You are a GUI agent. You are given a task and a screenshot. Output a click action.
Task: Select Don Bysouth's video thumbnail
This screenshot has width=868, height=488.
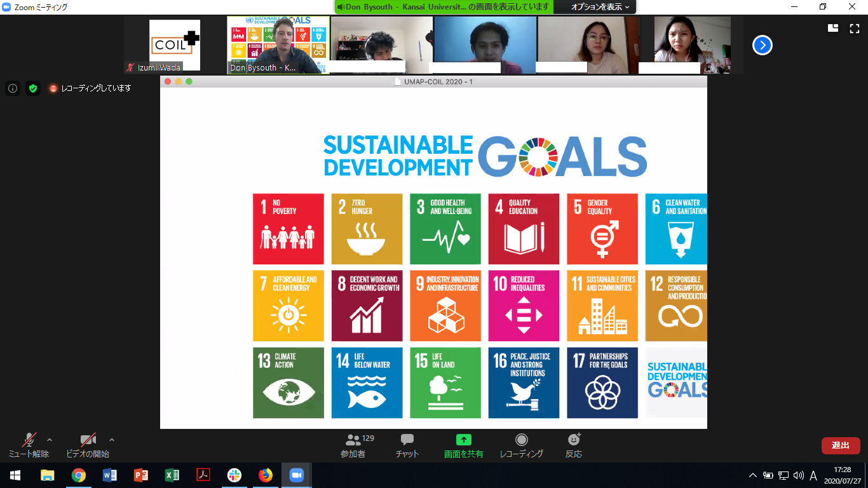click(278, 45)
